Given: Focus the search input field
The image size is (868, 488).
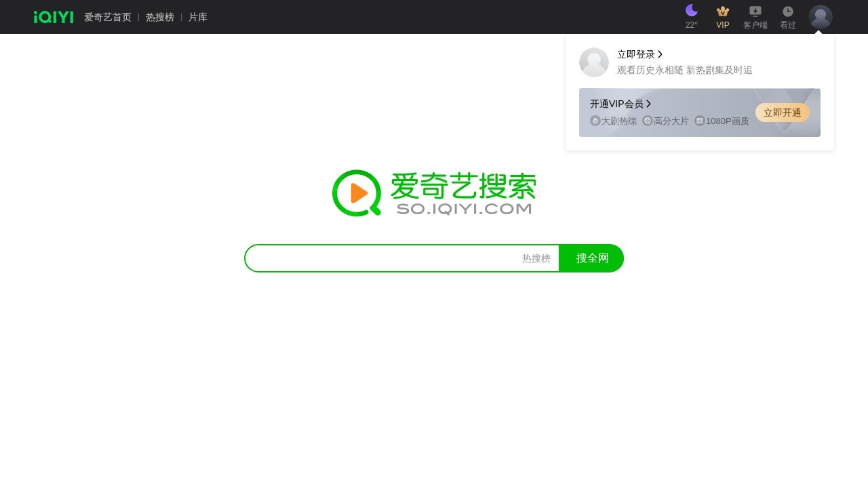Looking at the screenshot, I should (x=383, y=258).
